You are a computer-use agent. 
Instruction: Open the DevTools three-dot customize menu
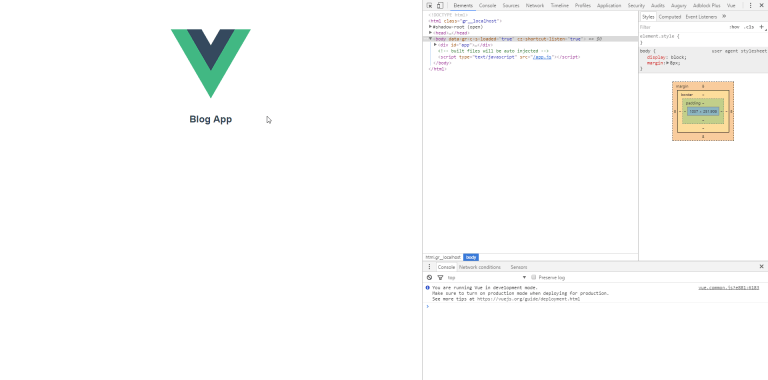[750, 5]
